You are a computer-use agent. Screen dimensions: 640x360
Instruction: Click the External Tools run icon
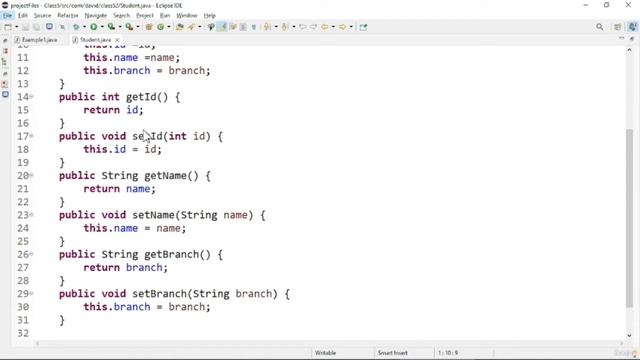(x=129, y=27)
